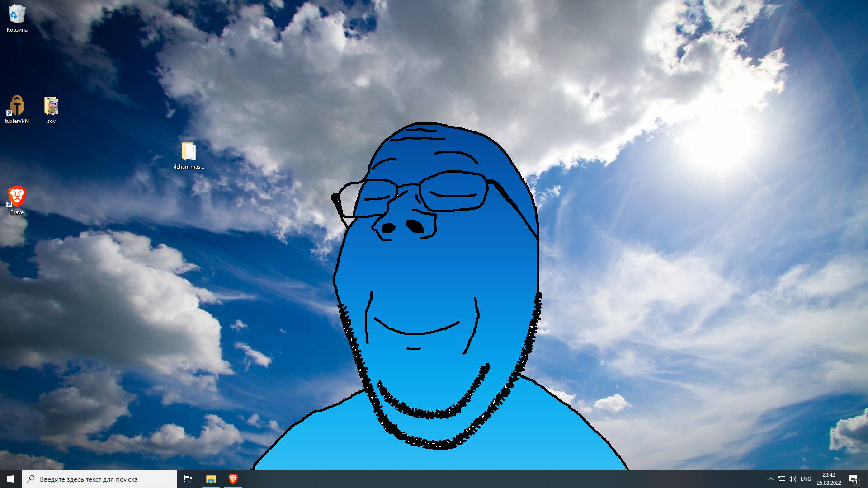
Task: Open network status tray icon
Action: click(781, 479)
